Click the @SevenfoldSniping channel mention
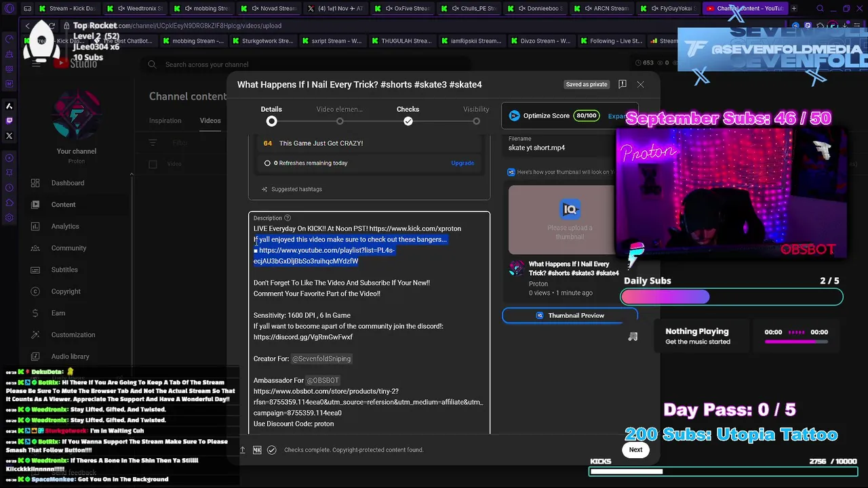868x488 pixels. click(x=321, y=359)
